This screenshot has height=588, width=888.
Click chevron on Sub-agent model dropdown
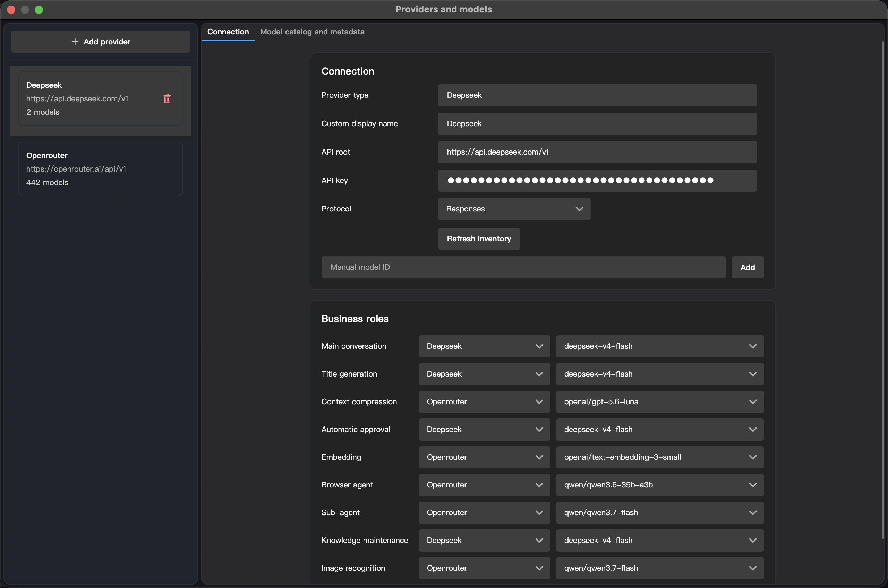coord(753,513)
